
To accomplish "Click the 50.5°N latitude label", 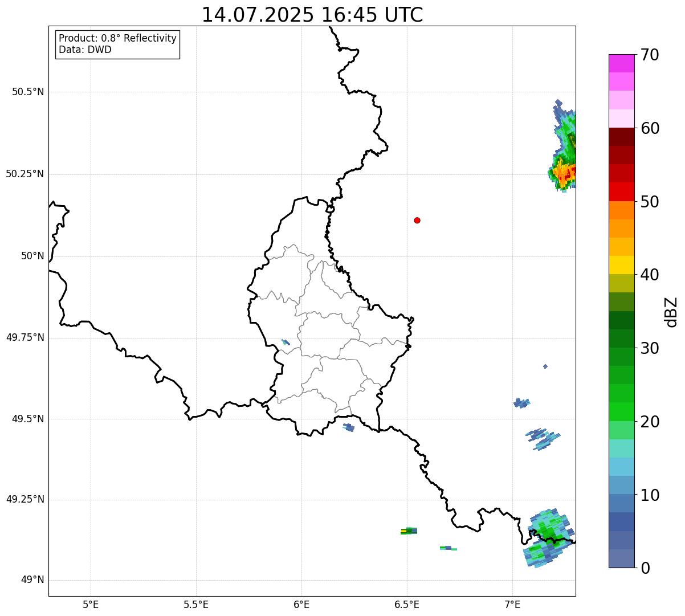I will 28,92.
